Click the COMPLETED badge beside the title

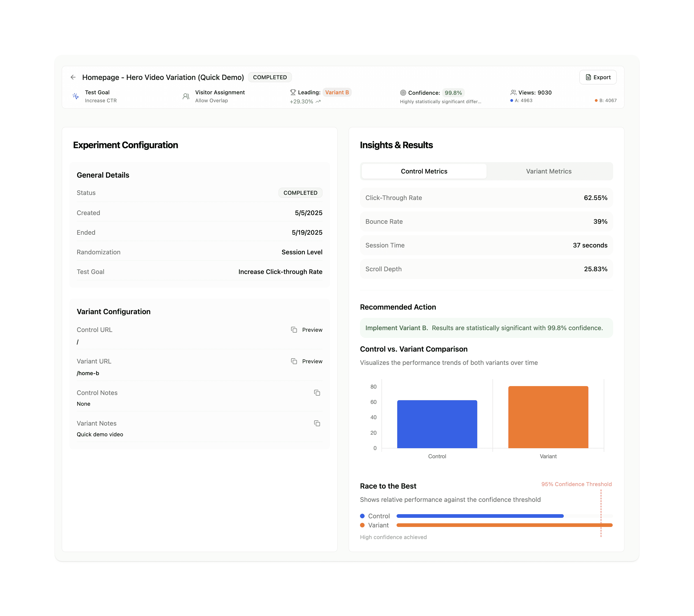click(x=270, y=77)
